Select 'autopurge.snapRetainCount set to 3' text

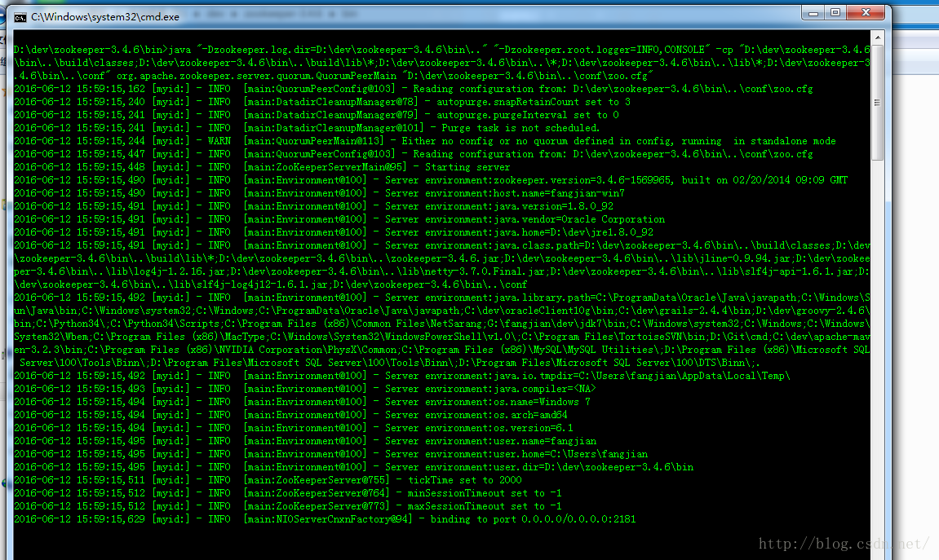point(533,102)
